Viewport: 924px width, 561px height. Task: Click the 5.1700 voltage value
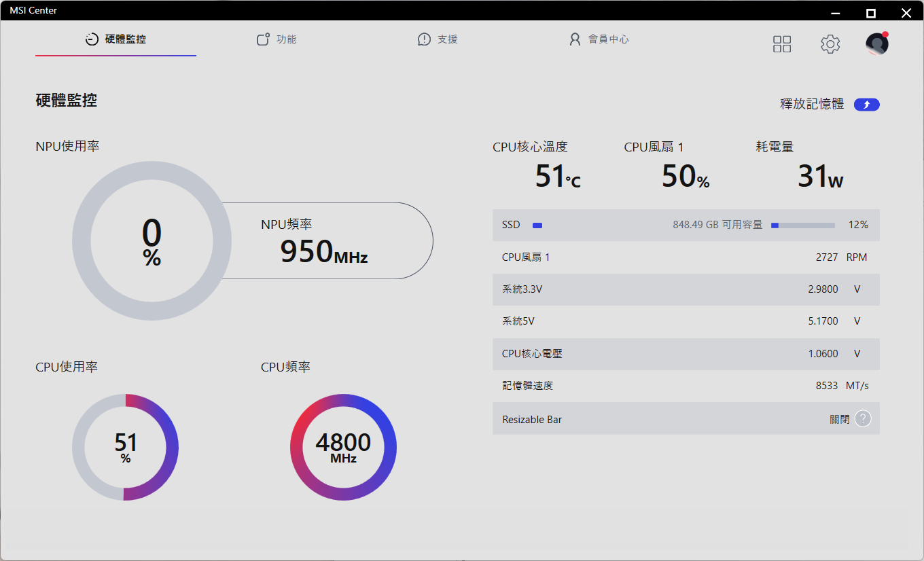(823, 321)
